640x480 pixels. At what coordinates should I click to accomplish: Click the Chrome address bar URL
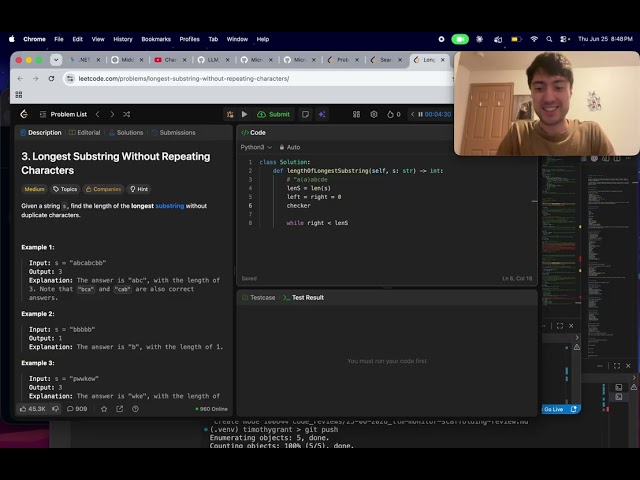tap(184, 78)
